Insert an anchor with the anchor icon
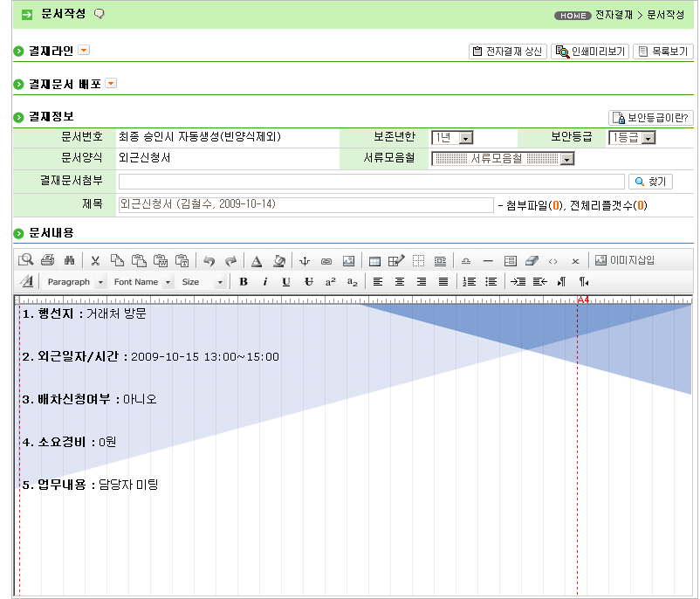Image resolution: width=700 pixels, height=599 pixels. 305,260
